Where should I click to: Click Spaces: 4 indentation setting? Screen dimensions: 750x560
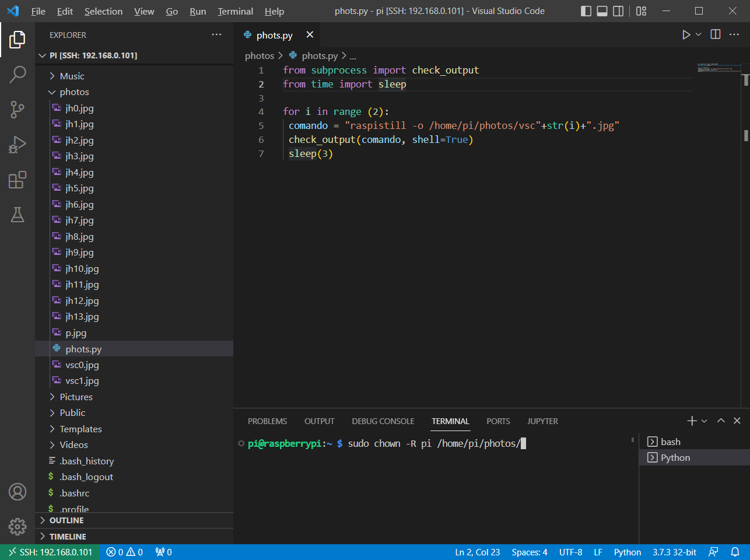[x=530, y=552]
